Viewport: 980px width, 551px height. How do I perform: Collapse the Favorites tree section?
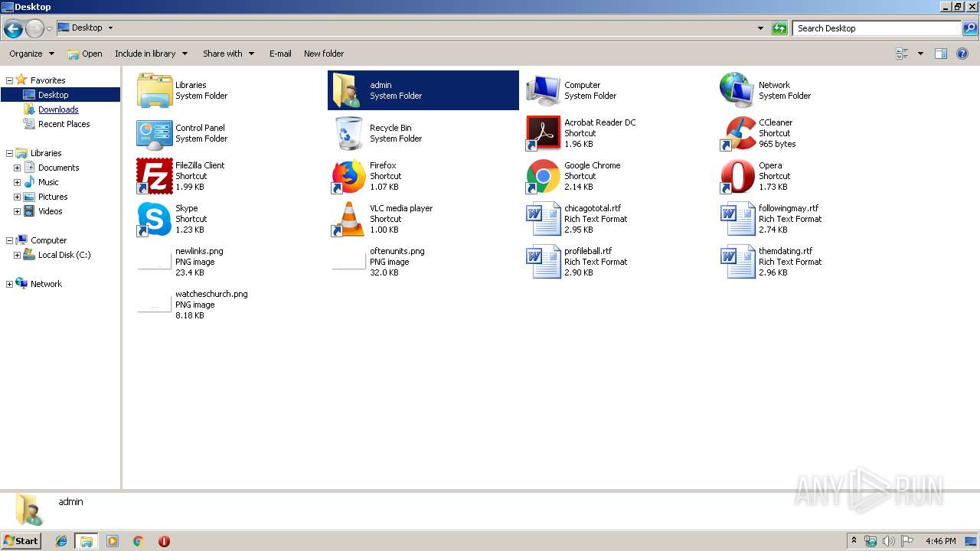pos(9,80)
